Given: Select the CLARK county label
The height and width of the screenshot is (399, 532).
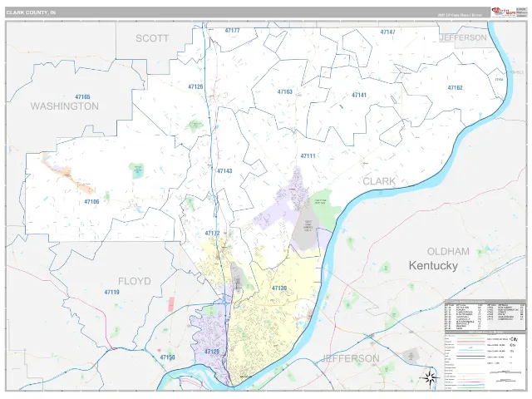Looking at the screenshot, I should pyautogui.click(x=379, y=181).
